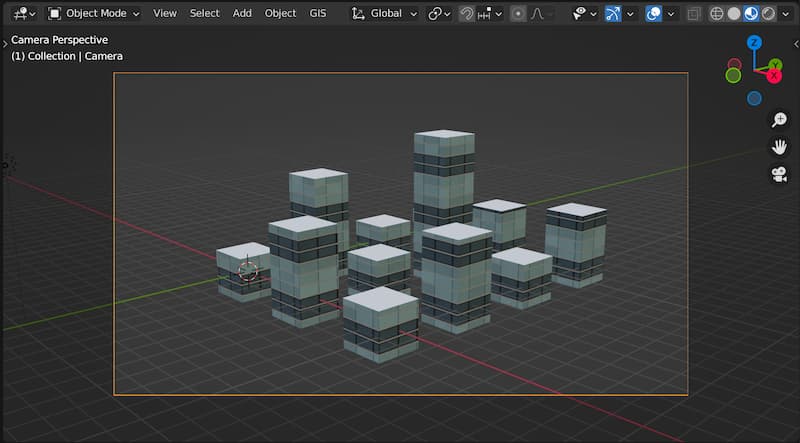Toggle snapping magnet on
Viewport: 800px width, 443px height.
pyautogui.click(x=467, y=14)
